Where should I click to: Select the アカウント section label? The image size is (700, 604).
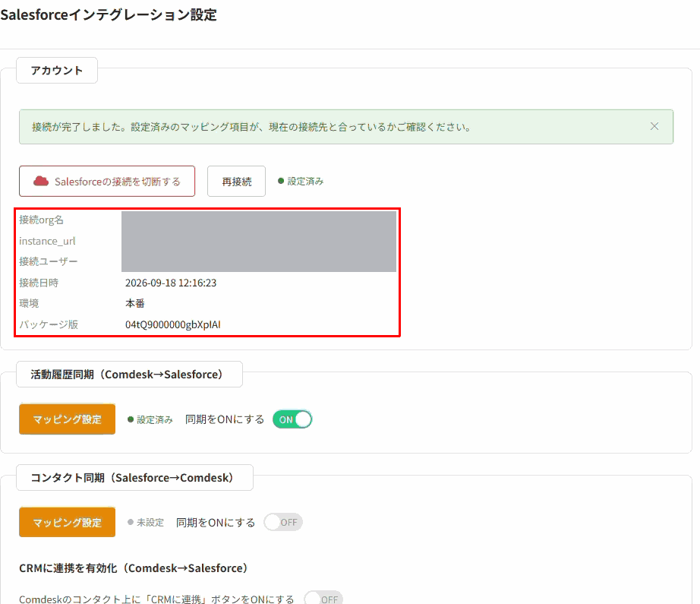(x=57, y=71)
